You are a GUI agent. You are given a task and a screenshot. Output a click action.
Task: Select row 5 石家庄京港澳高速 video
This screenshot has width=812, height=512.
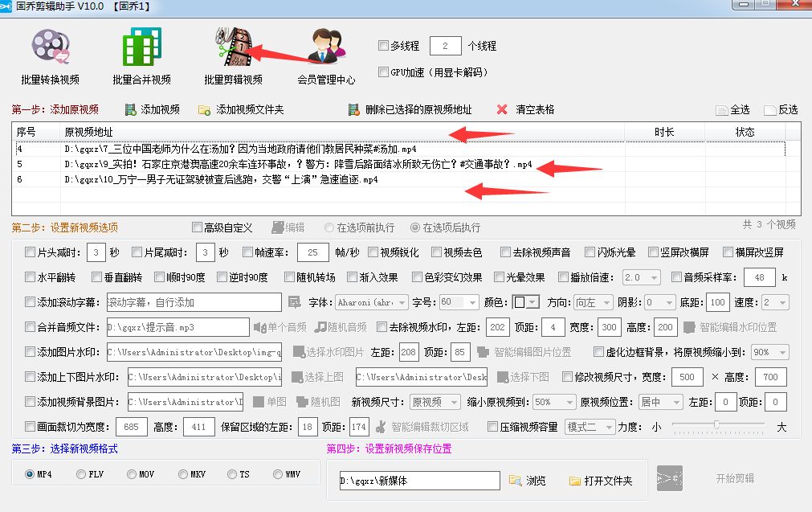398,164
